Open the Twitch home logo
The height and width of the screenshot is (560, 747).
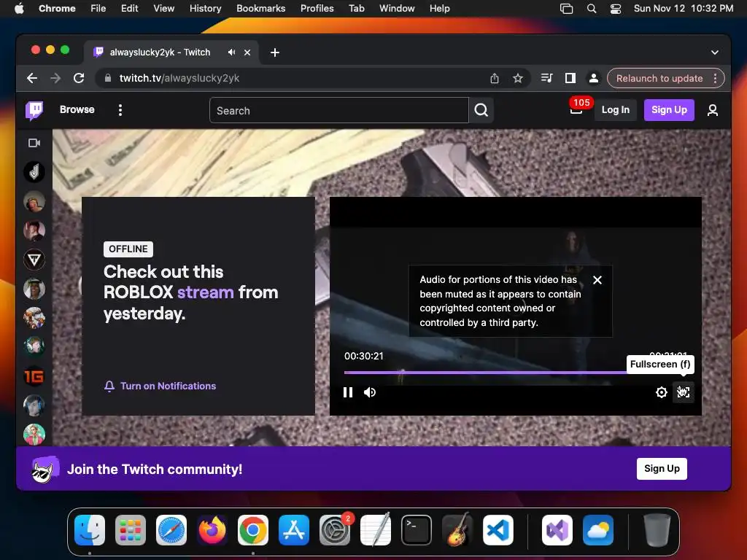(x=34, y=111)
